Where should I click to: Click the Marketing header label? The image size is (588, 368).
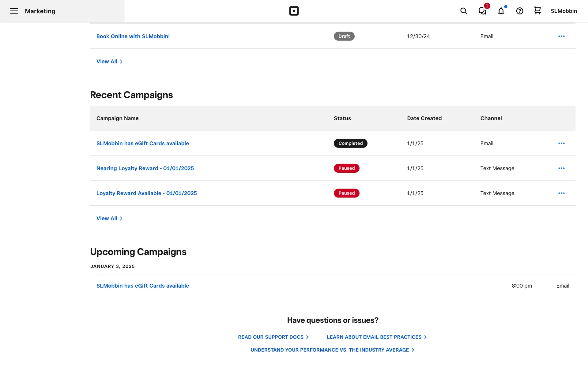pyautogui.click(x=40, y=11)
